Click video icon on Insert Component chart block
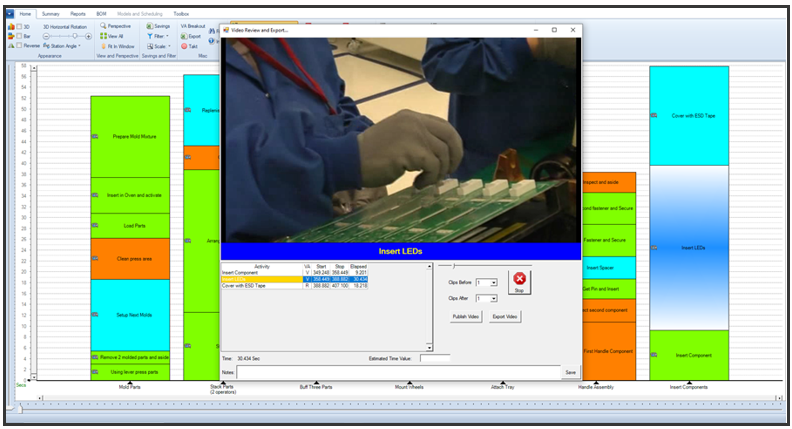This screenshot has width=792, height=429. 654,355
